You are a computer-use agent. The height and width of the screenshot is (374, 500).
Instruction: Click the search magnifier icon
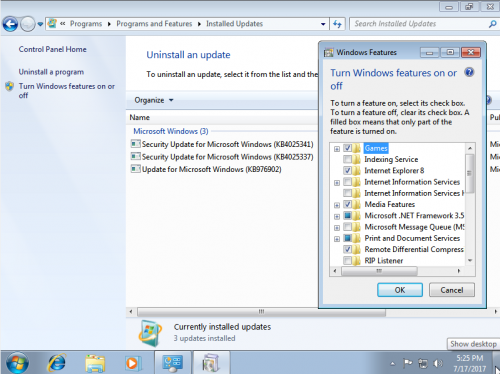492,24
